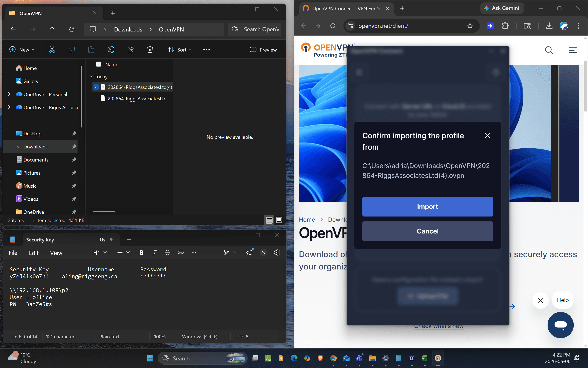Open the Chrome extensions puzzle icon

505,26
